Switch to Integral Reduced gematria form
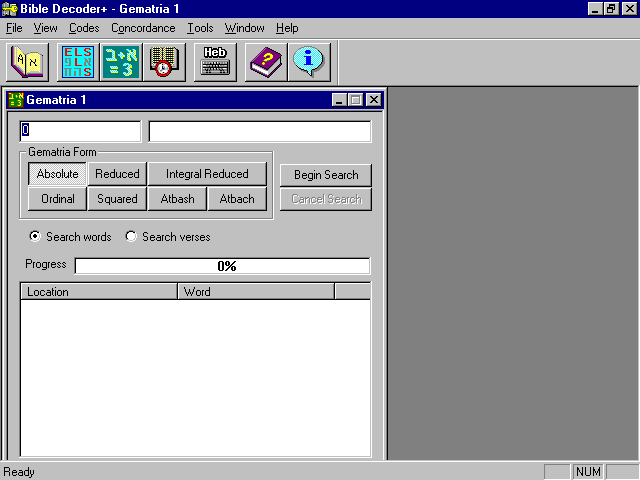Screen dimensions: 640x480 pyautogui.click(x=207, y=174)
